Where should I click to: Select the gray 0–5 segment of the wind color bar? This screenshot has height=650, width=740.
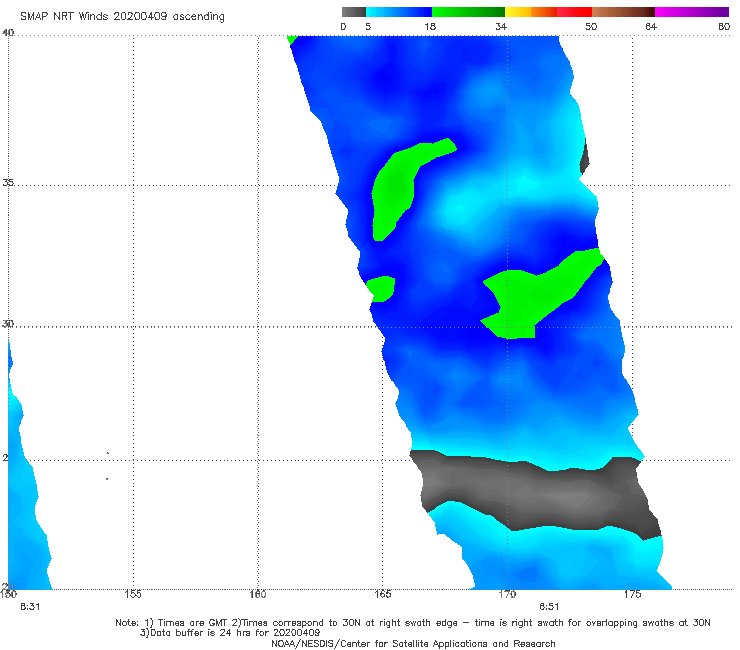pos(354,12)
